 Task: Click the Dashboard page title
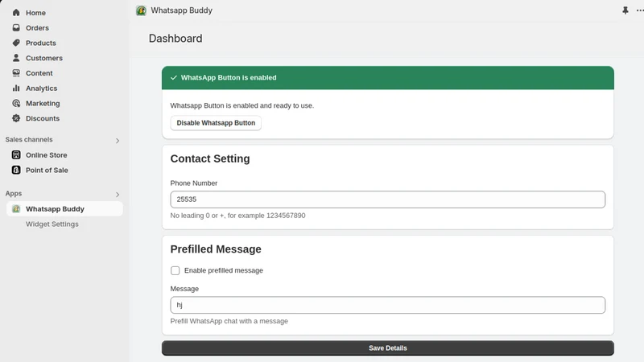175,38
